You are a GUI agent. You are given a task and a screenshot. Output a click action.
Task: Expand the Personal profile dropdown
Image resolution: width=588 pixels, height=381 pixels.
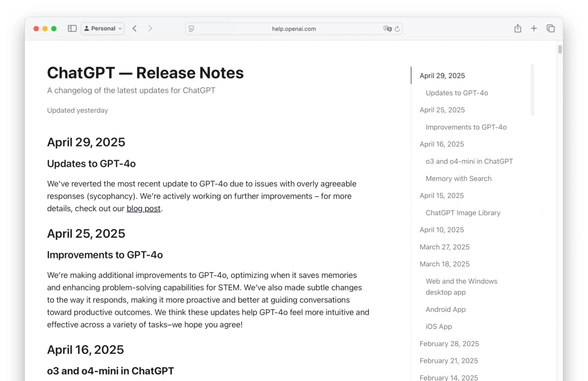(102, 28)
